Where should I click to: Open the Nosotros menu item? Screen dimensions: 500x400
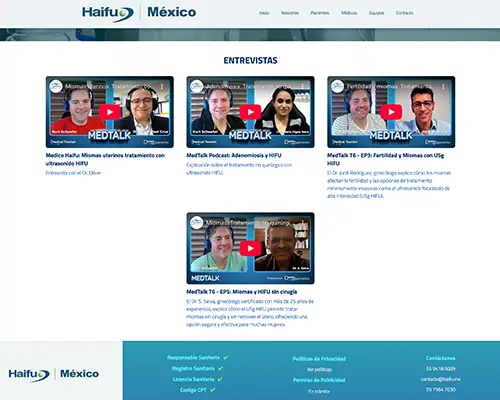pos(290,13)
